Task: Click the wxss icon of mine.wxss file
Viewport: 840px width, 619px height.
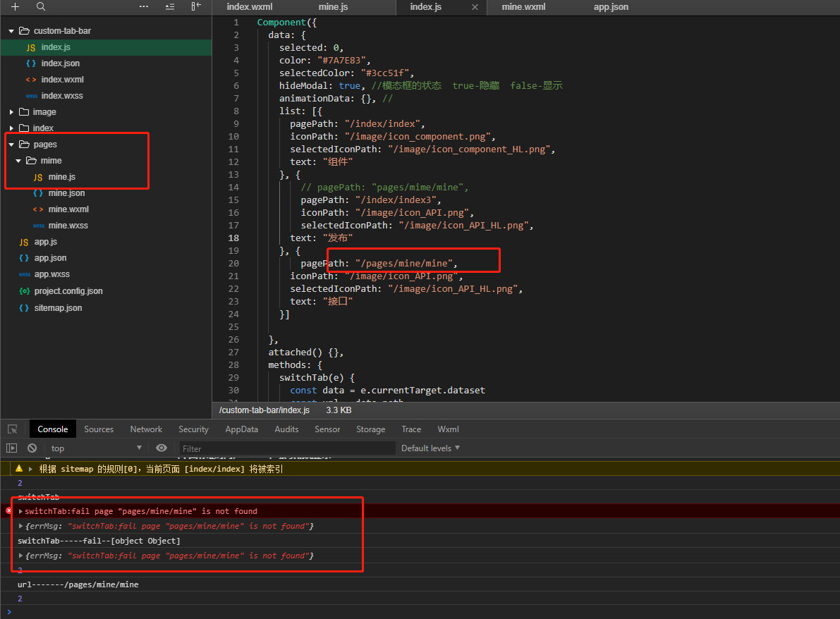Action: (39, 226)
